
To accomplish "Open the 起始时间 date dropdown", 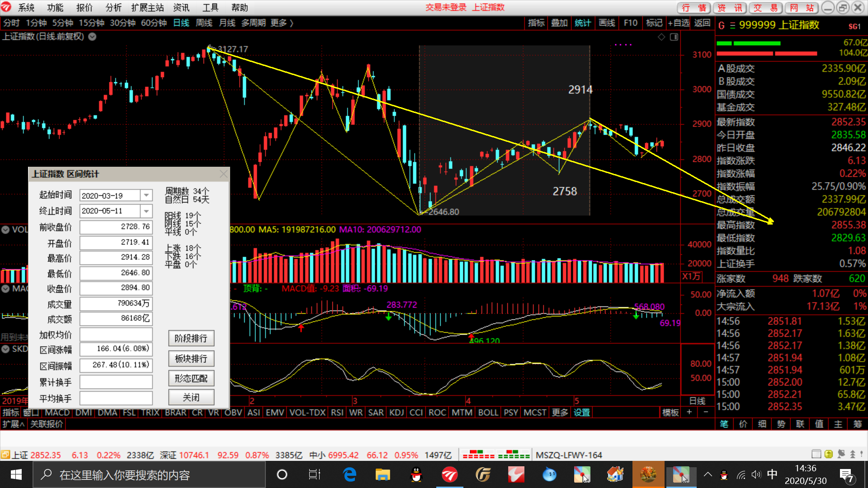I will click(x=146, y=195).
